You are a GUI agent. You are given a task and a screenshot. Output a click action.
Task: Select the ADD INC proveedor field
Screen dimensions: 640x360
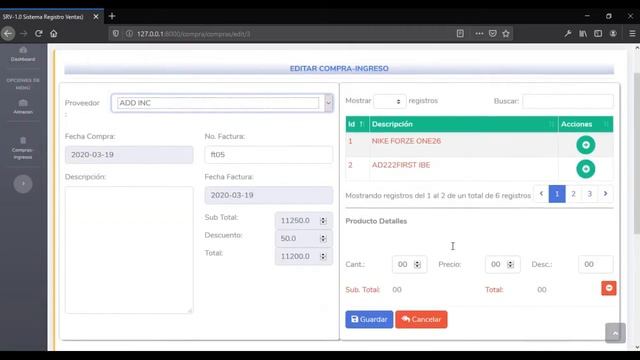coord(218,103)
